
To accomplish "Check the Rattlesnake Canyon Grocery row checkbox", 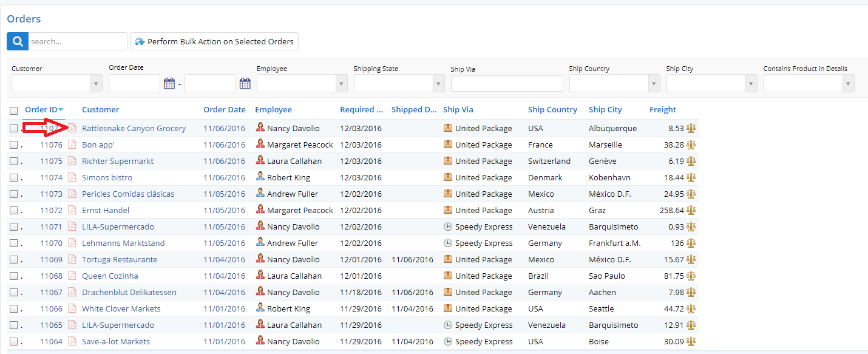I will (13, 128).
